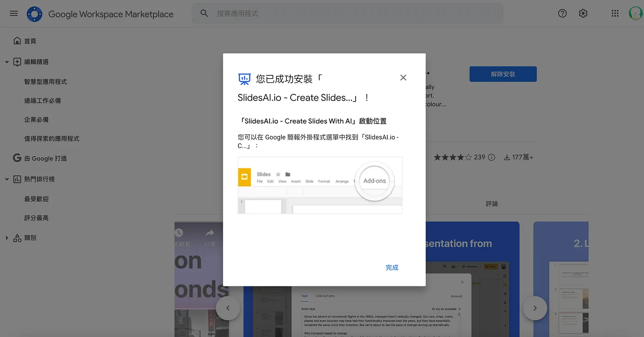The height and width of the screenshot is (337, 644).
Task: Open the hamburger main menu
Action: (x=14, y=13)
